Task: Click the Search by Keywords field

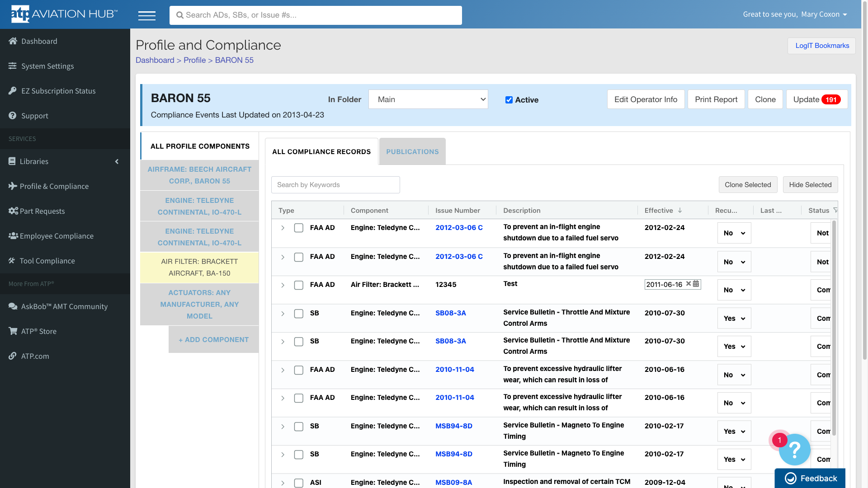Action: (x=335, y=185)
